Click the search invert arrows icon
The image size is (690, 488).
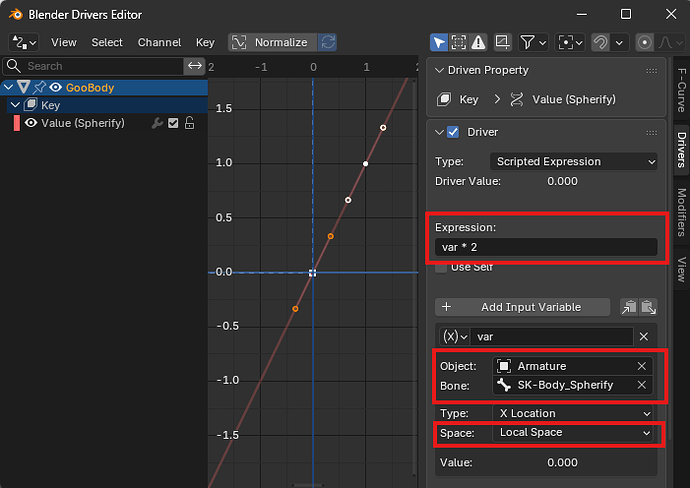coord(195,66)
